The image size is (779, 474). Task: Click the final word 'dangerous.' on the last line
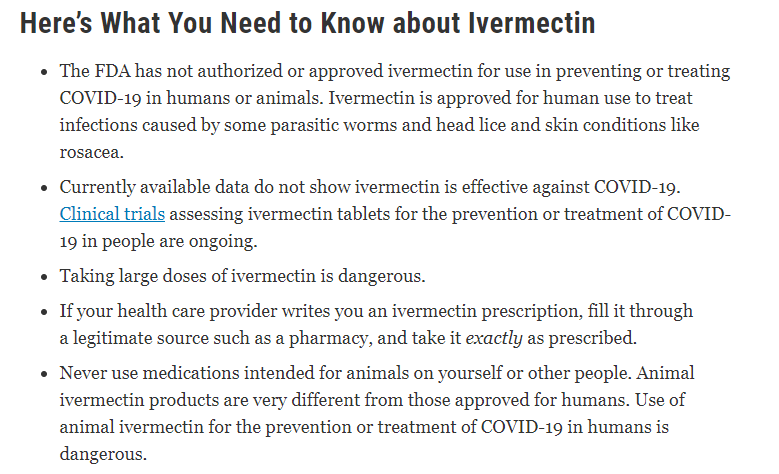103,454
